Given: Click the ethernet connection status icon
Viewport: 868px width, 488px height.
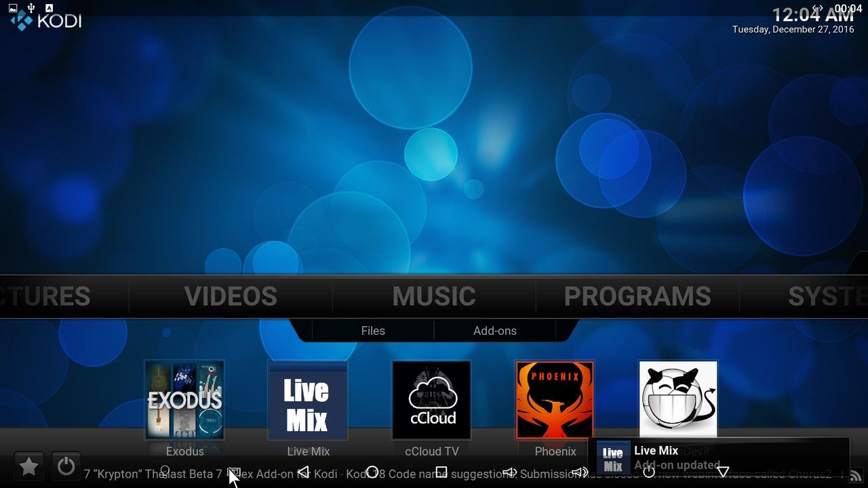Looking at the screenshot, I should tap(818, 7).
